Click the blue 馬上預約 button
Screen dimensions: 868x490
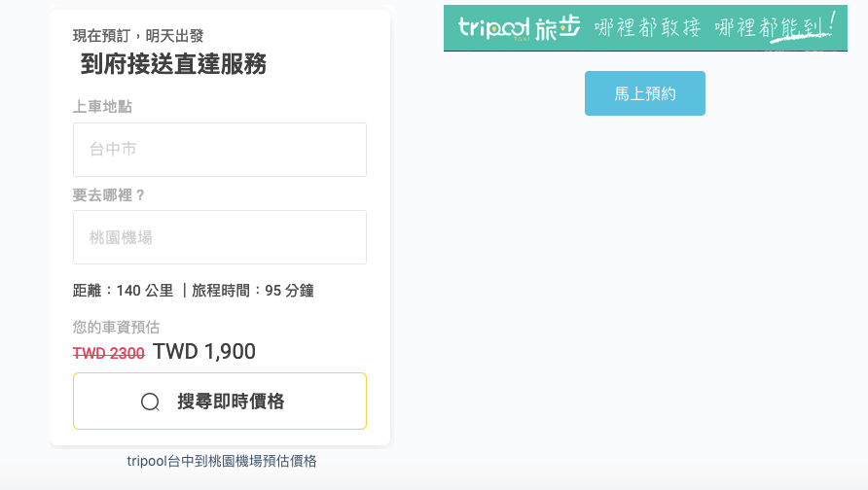click(645, 93)
